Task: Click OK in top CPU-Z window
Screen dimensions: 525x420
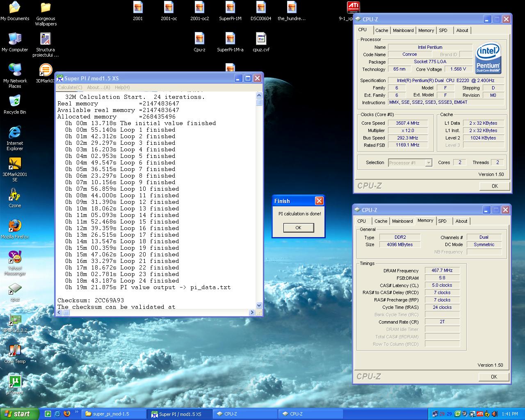Action: [x=495, y=186]
